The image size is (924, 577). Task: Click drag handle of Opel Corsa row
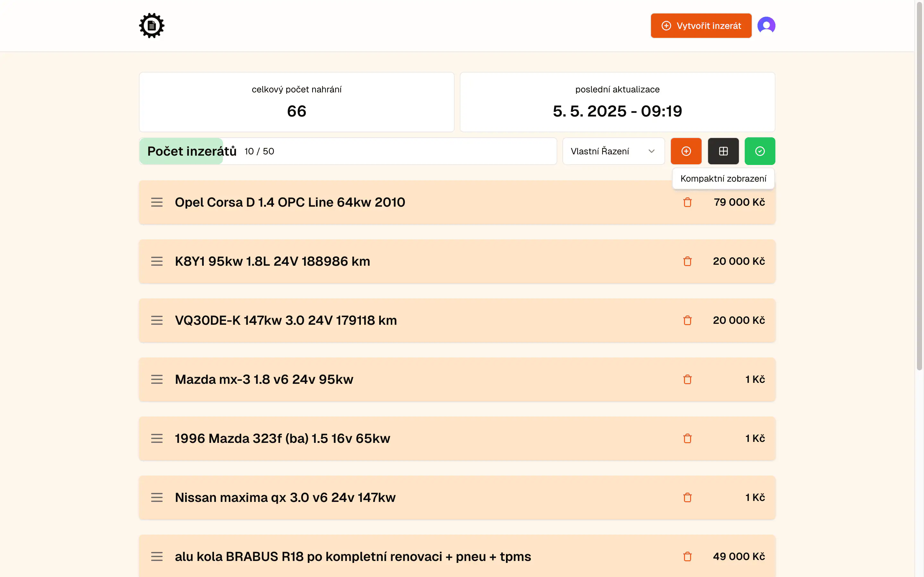point(157,202)
